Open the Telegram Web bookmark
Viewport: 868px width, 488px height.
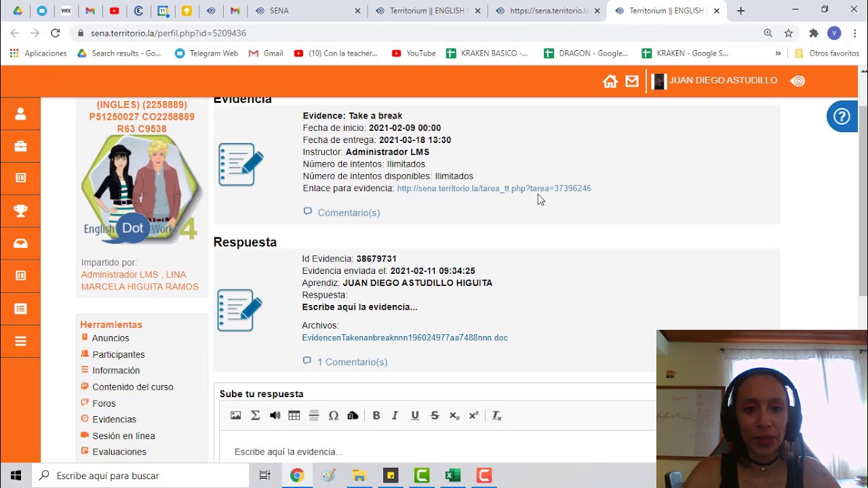[206, 54]
